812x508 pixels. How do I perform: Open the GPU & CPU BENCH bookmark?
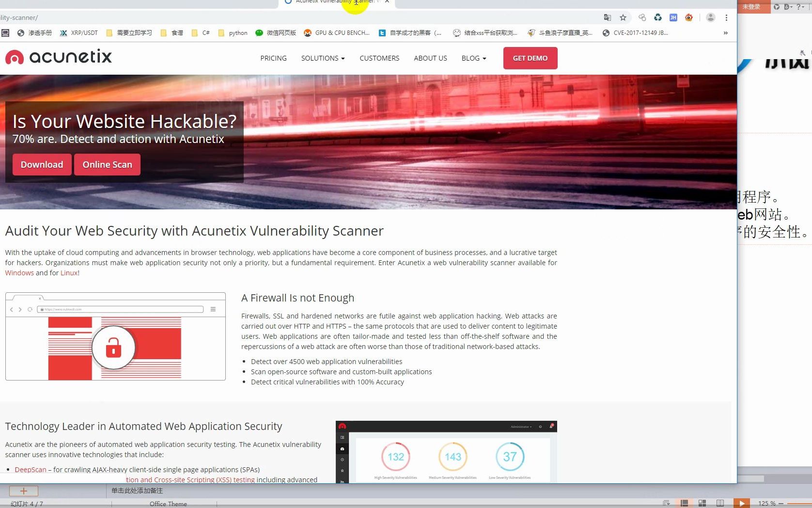(337, 33)
